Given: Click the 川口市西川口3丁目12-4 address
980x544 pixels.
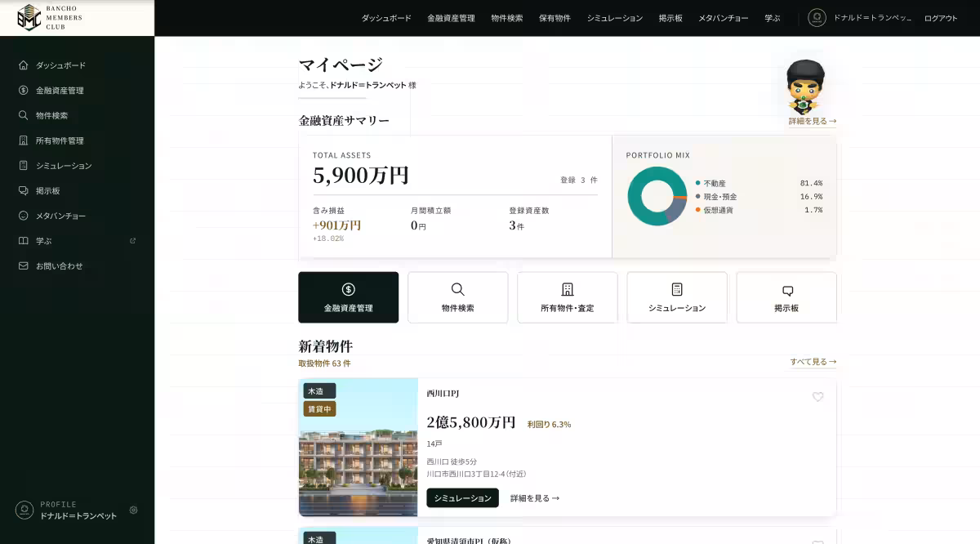Looking at the screenshot, I should pos(476,474).
